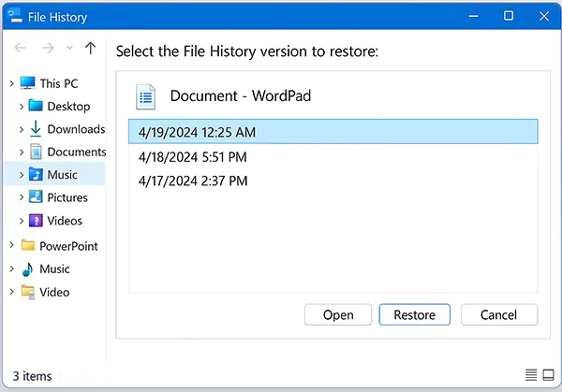Go up one level with the up arrow
The image size is (562, 392).
tap(90, 49)
